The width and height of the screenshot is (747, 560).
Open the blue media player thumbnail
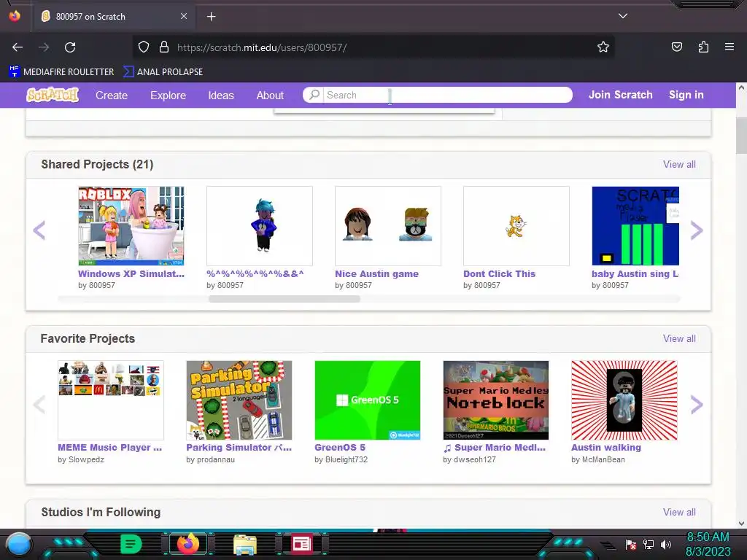(x=635, y=226)
